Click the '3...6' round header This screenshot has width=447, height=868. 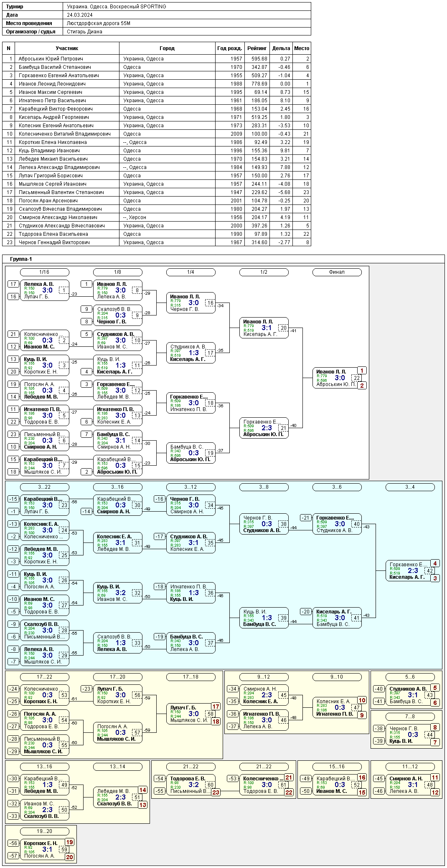pos(337,487)
